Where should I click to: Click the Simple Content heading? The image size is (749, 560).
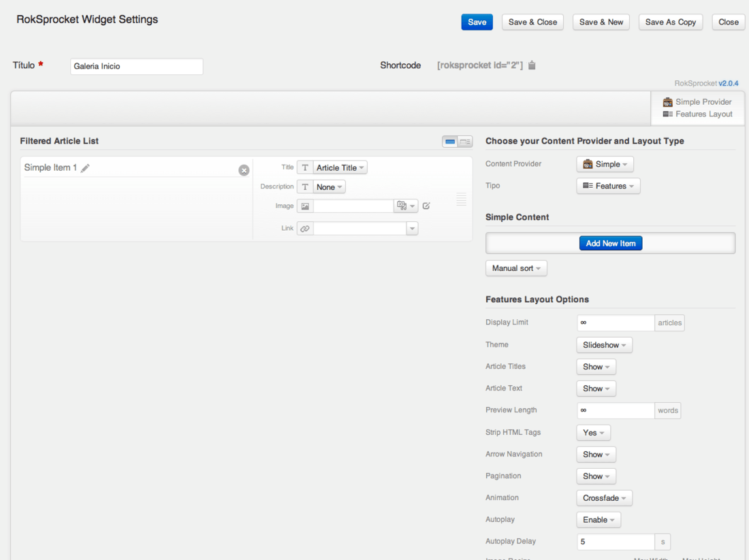click(517, 217)
